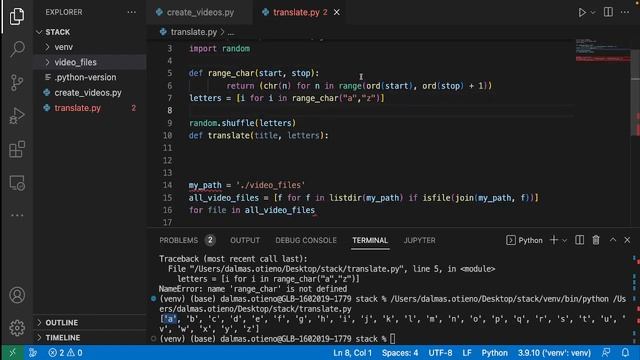This screenshot has height=360, width=640.
Task: Click the terminal scrollbar
Action: point(635,298)
